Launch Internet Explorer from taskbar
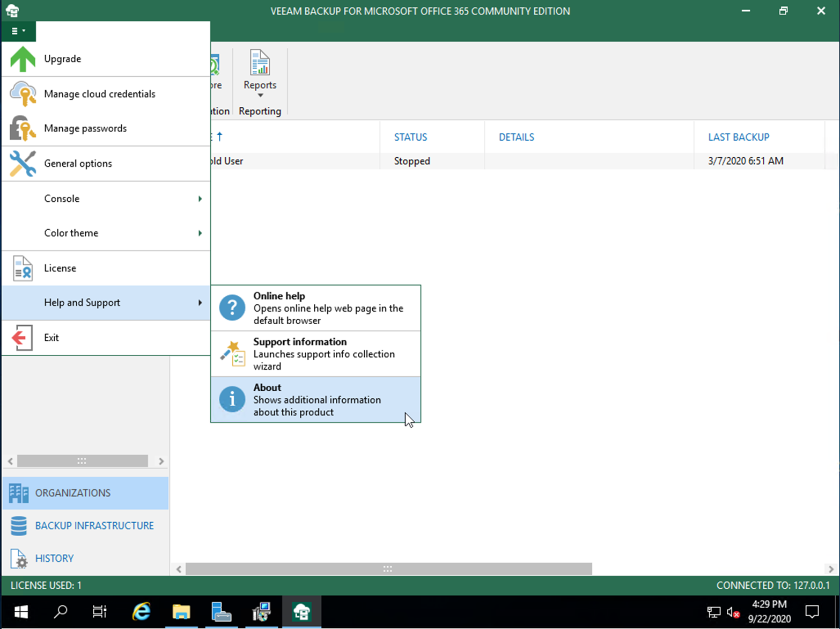Image resolution: width=840 pixels, height=629 pixels. [141, 611]
